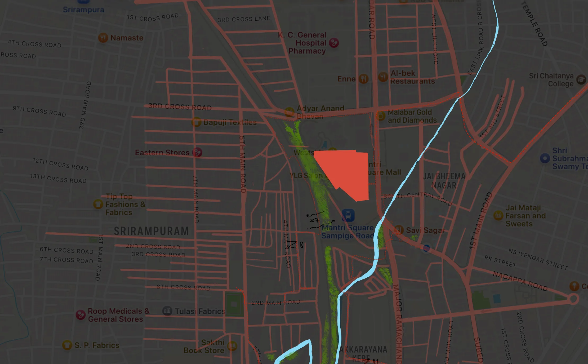
Task: Open the Al-bek Restaurants label
Action: point(413,77)
